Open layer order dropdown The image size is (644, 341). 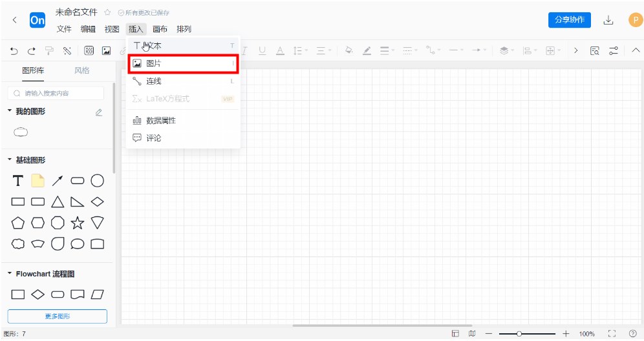(x=506, y=50)
